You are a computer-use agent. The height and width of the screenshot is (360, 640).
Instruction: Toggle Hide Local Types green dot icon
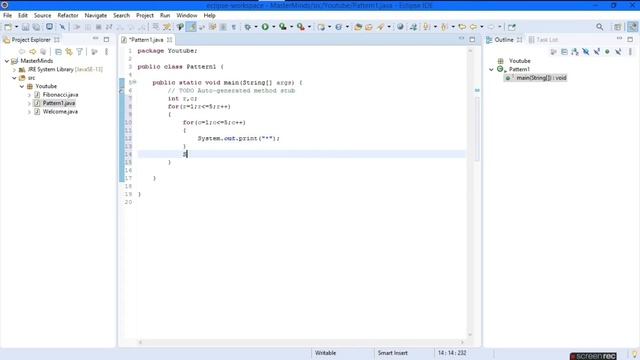(607, 52)
